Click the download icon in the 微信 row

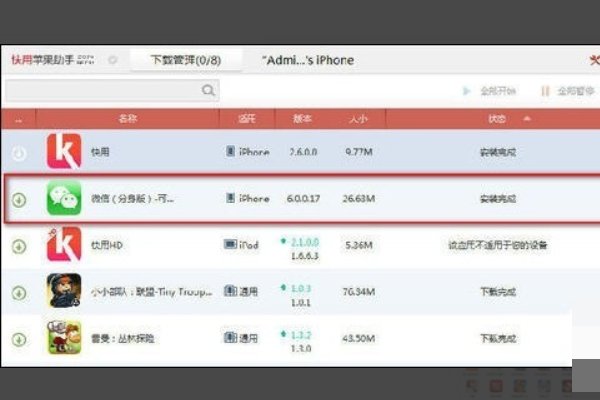point(19,199)
